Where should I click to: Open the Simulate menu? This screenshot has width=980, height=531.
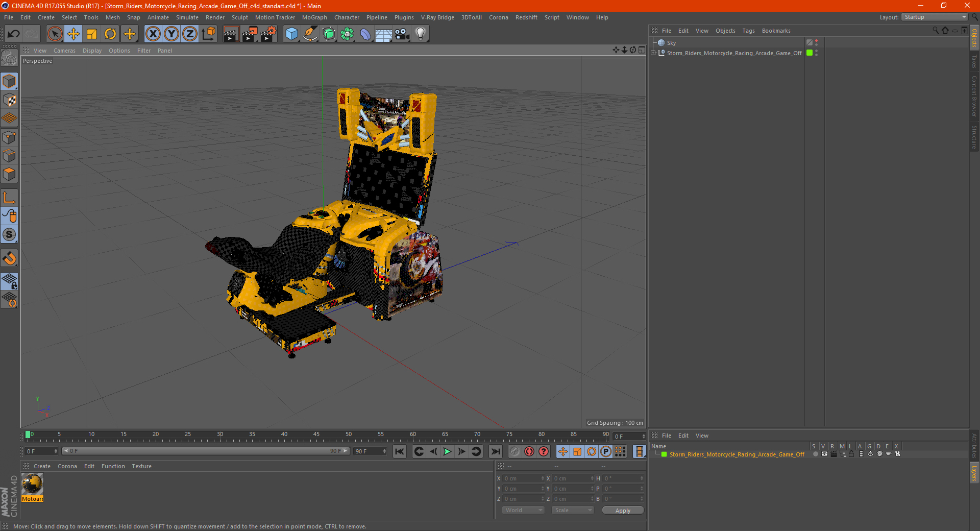187,17
